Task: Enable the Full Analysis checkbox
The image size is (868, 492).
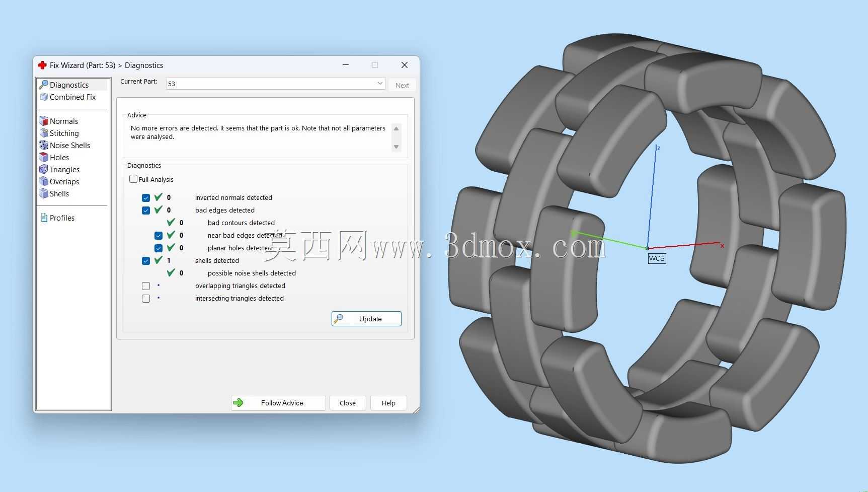Action: coord(133,179)
